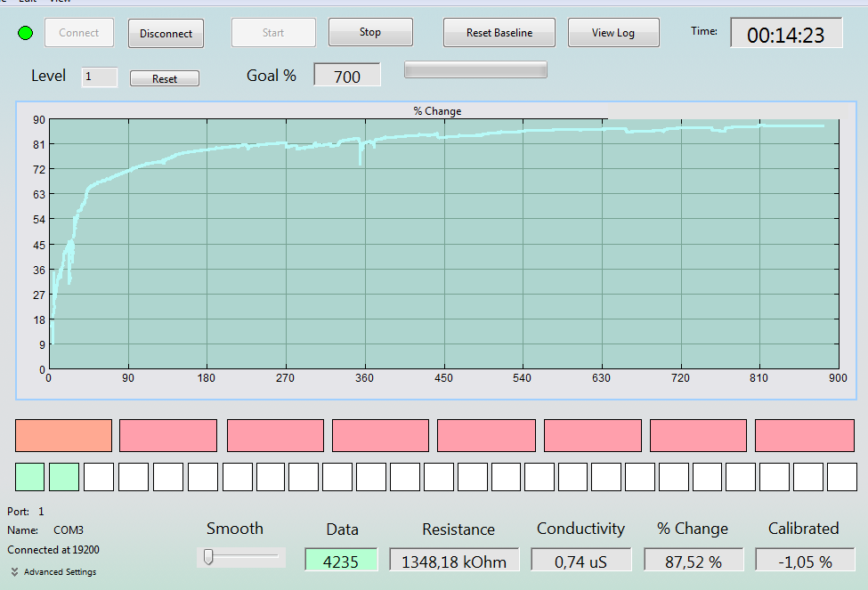Click the Level input field
Image resolution: width=868 pixels, height=590 pixels.
click(x=100, y=77)
